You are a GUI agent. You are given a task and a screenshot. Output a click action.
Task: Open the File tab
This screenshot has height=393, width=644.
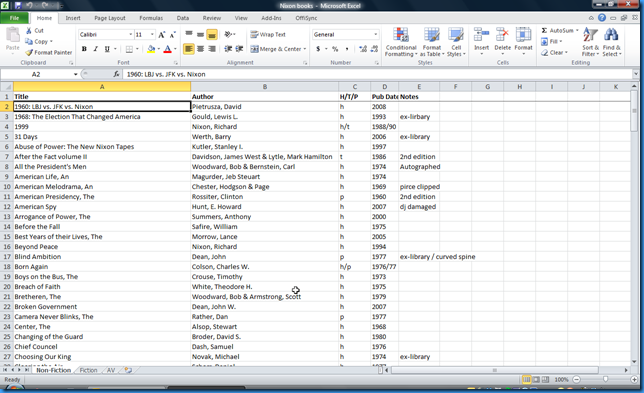[x=14, y=18]
